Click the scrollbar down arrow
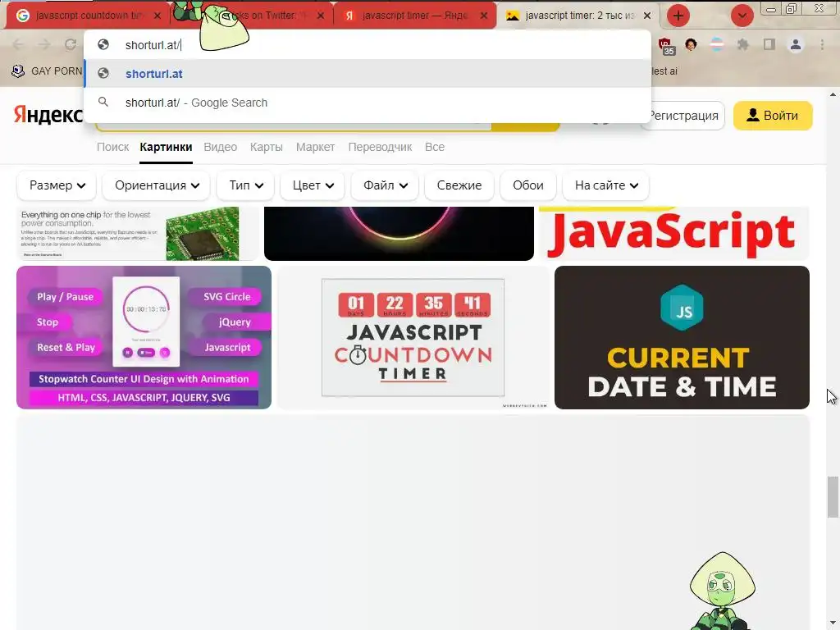Image resolution: width=840 pixels, height=630 pixels. [833, 623]
